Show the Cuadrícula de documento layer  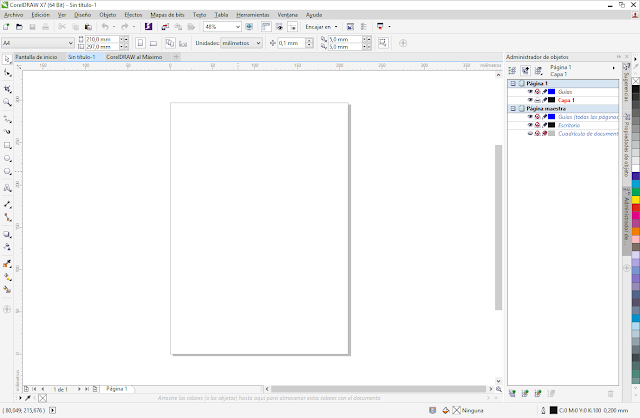530,133
